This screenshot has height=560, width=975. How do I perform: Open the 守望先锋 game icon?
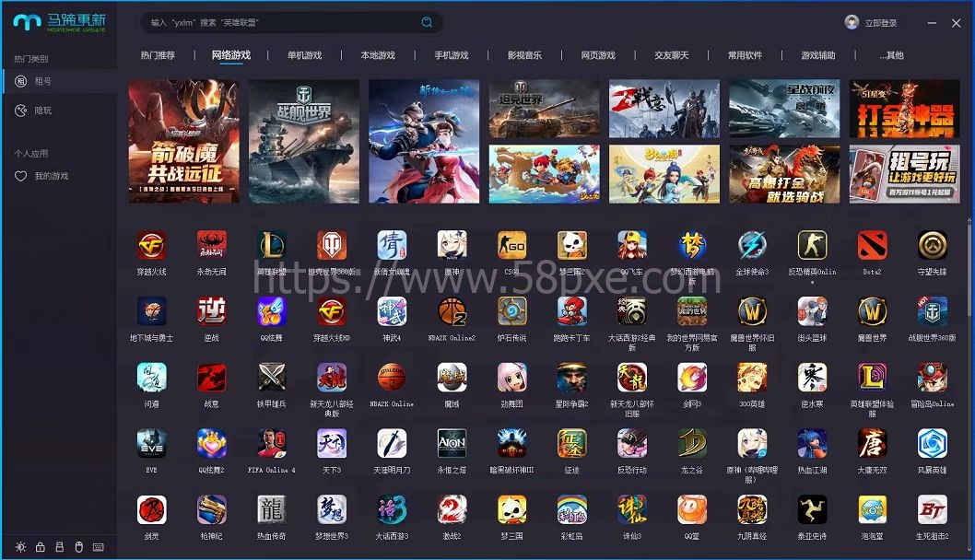pos(932,246)
